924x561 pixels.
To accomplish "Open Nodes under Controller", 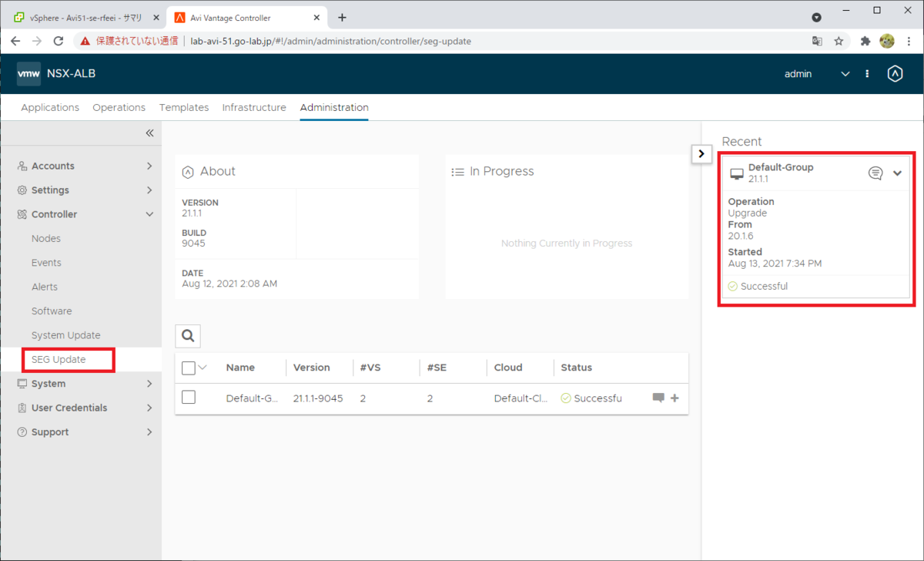I will click(46, 238).
